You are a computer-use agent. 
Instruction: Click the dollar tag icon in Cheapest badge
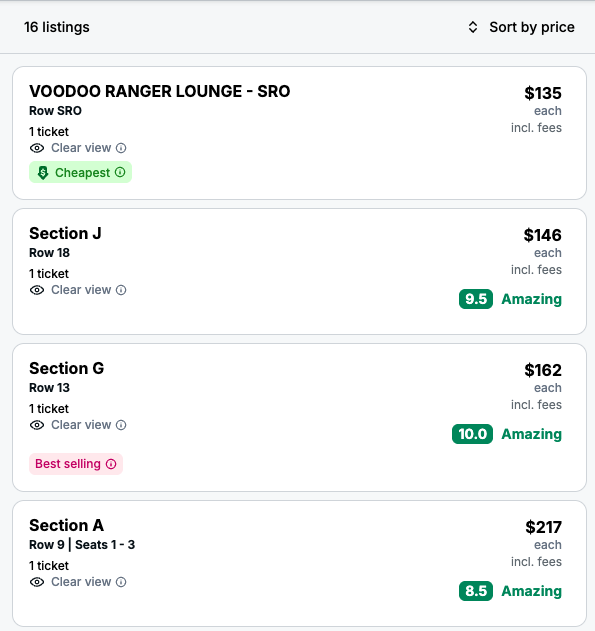pos(43,173)
